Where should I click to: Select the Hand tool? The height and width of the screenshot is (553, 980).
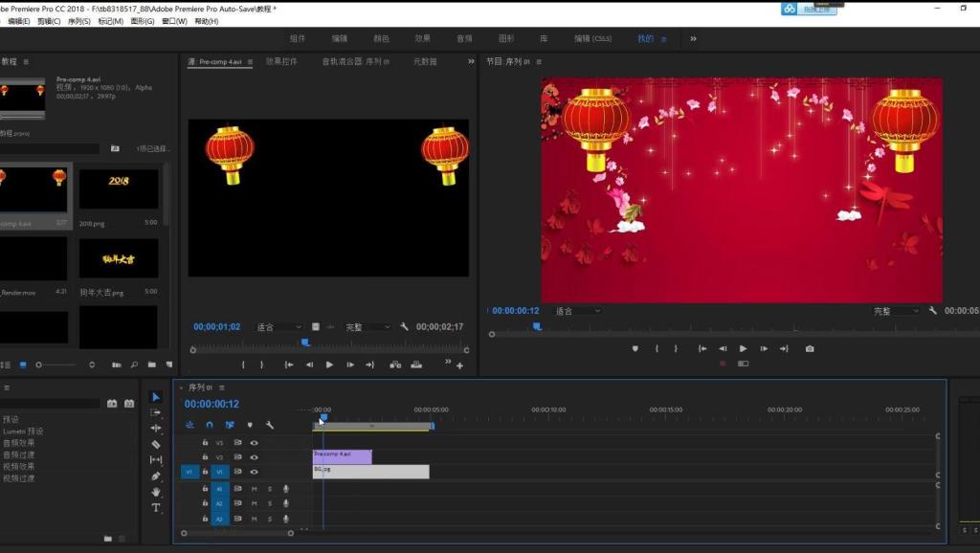coord(156,493)
